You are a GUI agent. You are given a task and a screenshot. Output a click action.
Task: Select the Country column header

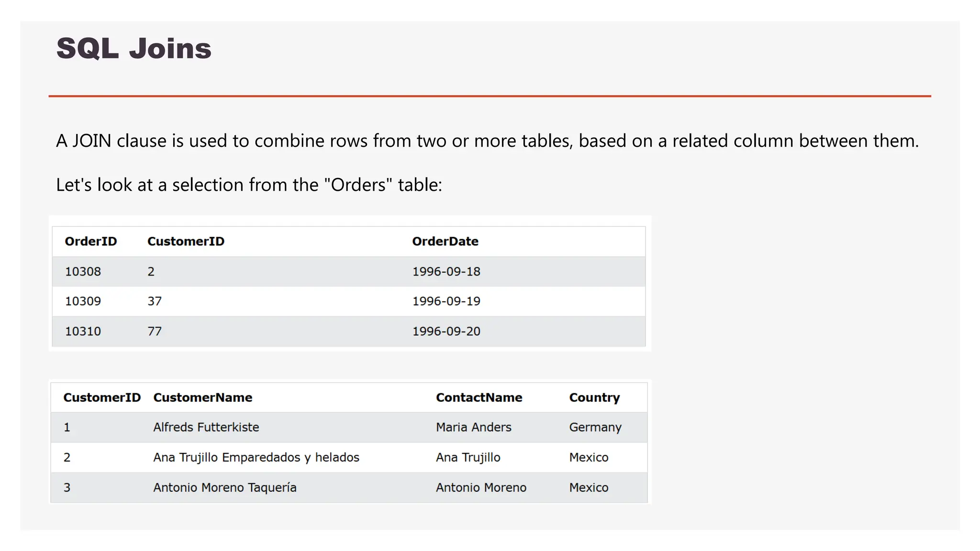(594, 398)
